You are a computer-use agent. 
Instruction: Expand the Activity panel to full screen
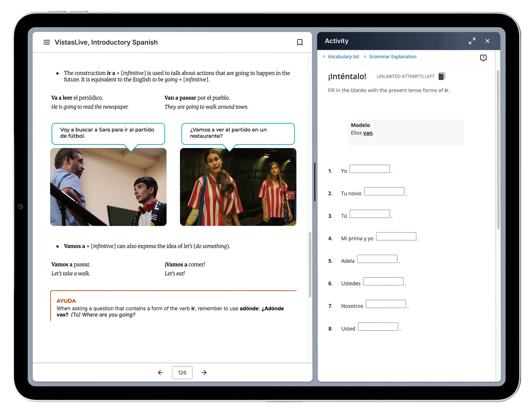click(x=472, y=41)
